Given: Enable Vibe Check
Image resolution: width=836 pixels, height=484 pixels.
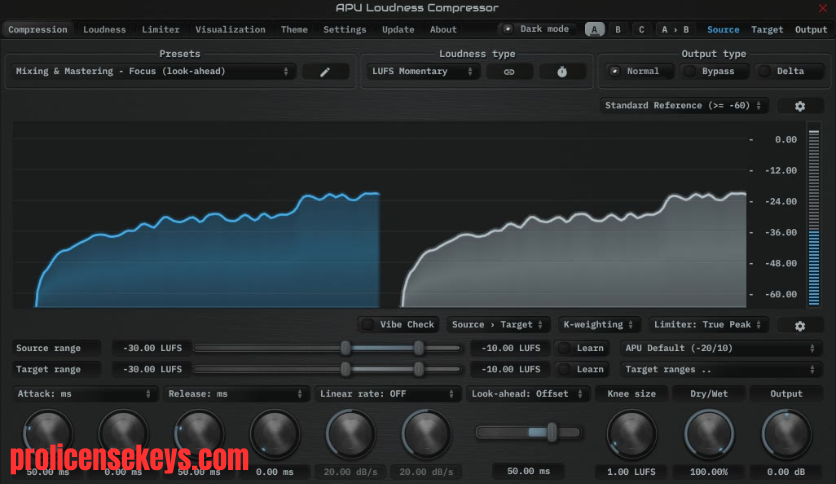Looking at the screenshot, I should (x=399, y=325).
